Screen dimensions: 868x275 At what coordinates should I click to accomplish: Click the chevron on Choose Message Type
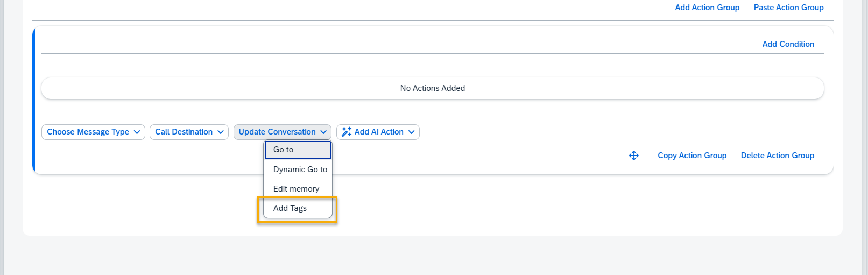[x=137, y=132]
